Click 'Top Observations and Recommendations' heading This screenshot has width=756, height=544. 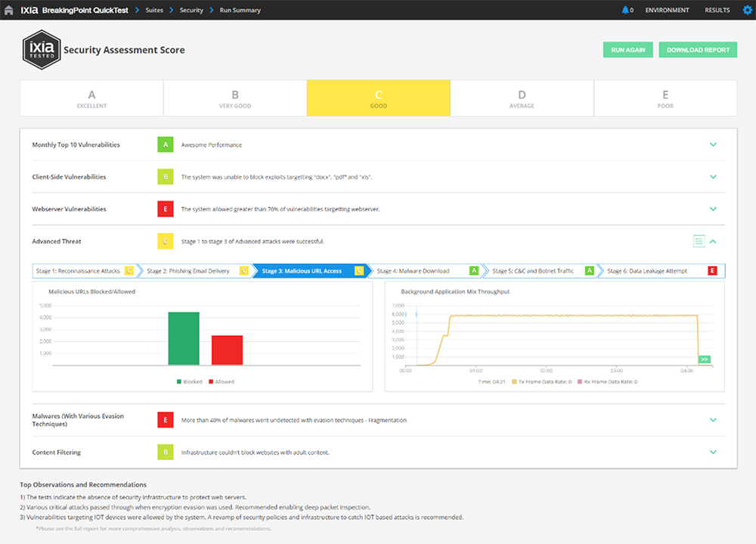tap(83, 485)
